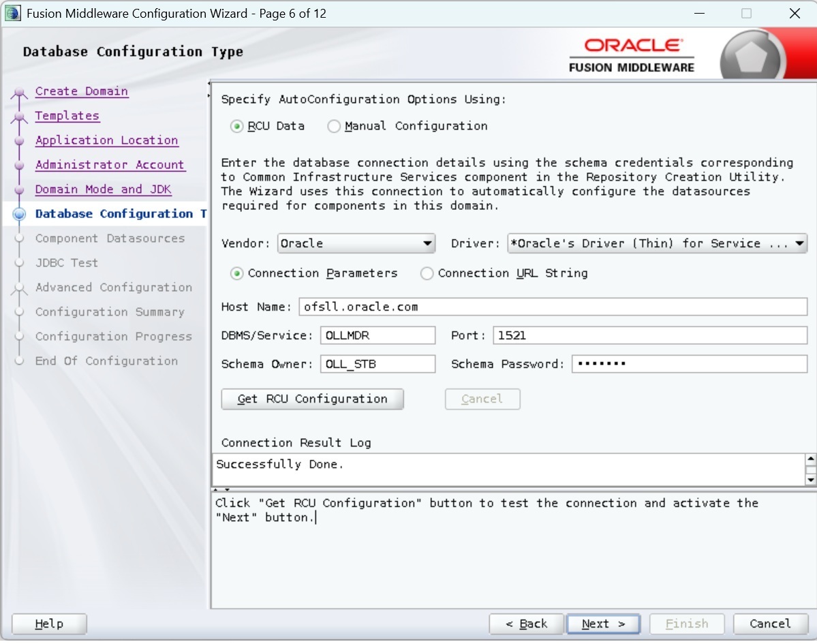Image resolution: width=817 pixels, height=644 pixels.
Task: Click the help message text area
Action: 513,551
